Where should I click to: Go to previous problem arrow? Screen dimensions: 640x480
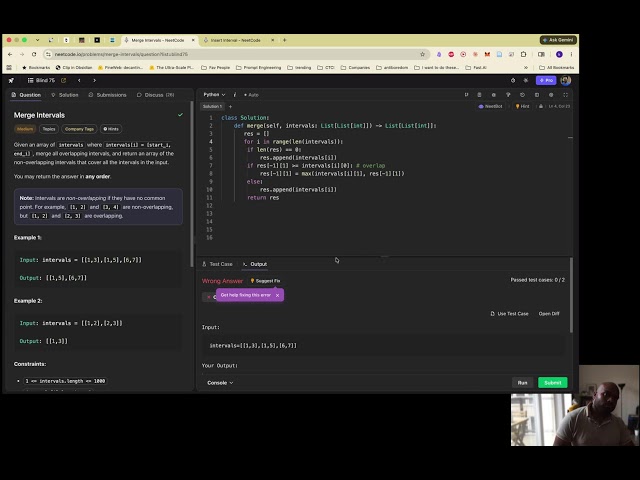pyautogui.click(x=79, y=80)
